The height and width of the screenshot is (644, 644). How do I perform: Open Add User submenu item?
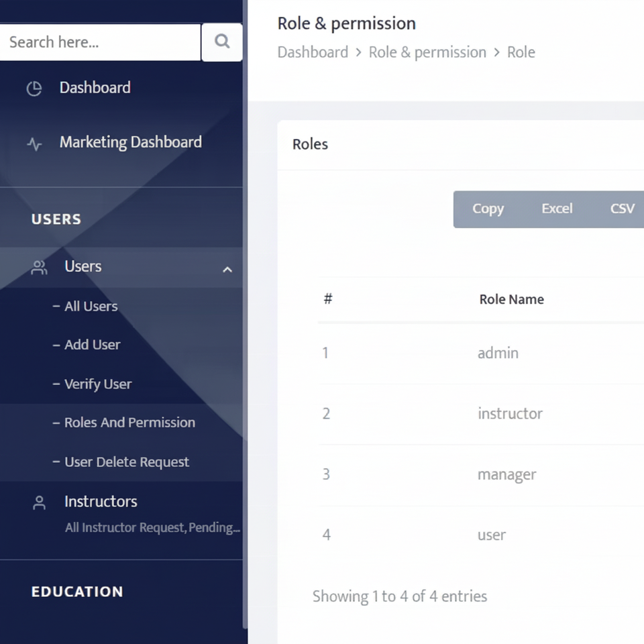pos(92,345)
